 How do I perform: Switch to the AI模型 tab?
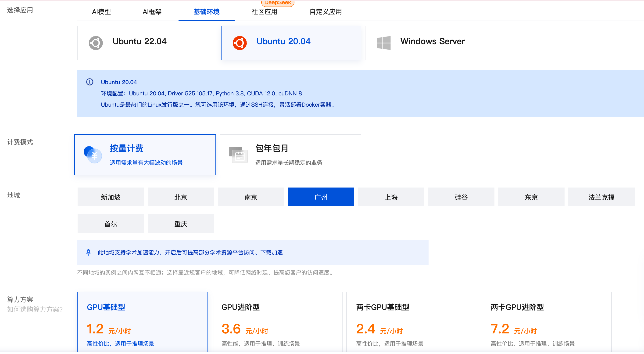coord(101,12)
